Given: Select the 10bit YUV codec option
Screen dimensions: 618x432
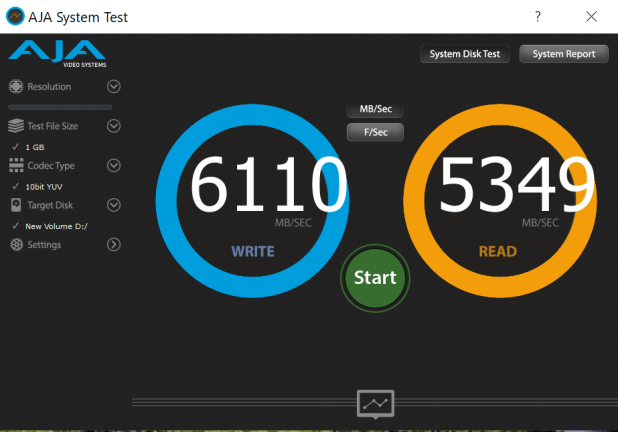Looking at the screenshot, I should pyautogui.click(x=44, y=187).
